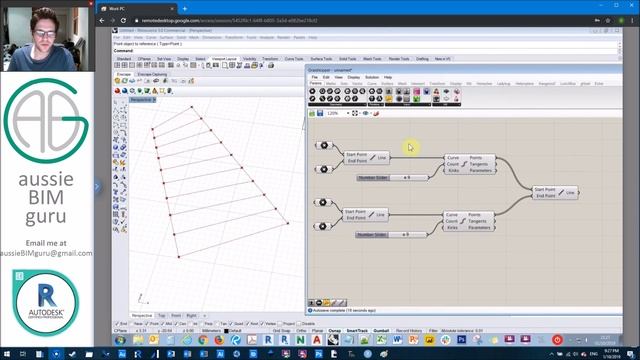Expand the Geometry panel bar in Grasshopper
Image resolution: width=640 pixels, height=360 pixels.
click(x=337, y=105)
